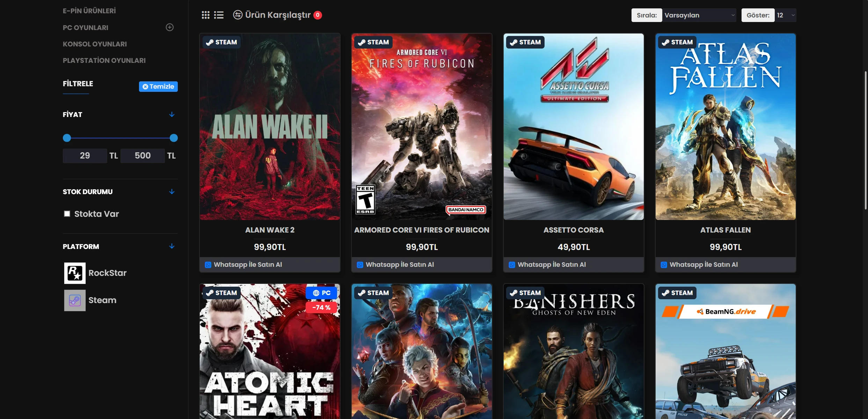Click the PC badge on Atomic Heart
This screenshot has height=419, width=868.
tap(321, 293)
